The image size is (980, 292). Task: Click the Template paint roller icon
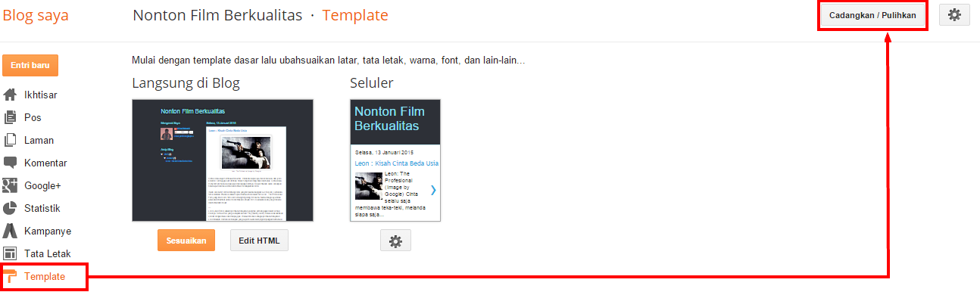(10, 276)
